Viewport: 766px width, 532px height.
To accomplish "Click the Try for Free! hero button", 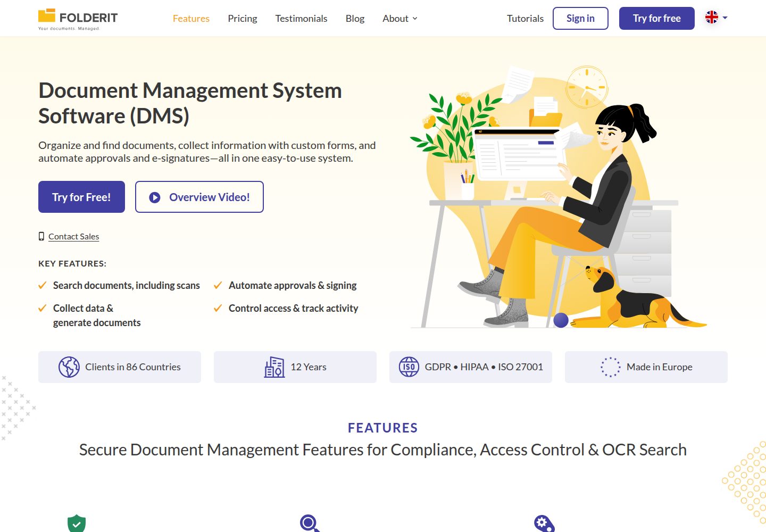I will tap(81, 197).
